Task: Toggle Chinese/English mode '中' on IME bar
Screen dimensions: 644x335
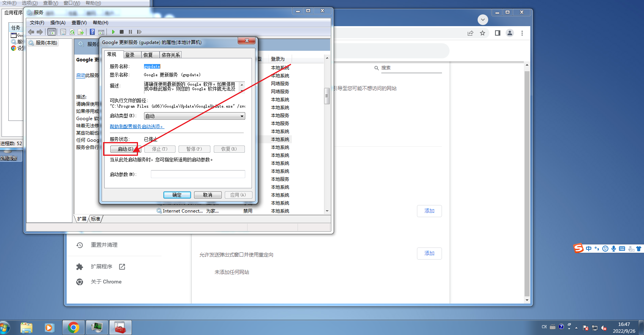Action: pyautogui.click(x=589, y=249)
